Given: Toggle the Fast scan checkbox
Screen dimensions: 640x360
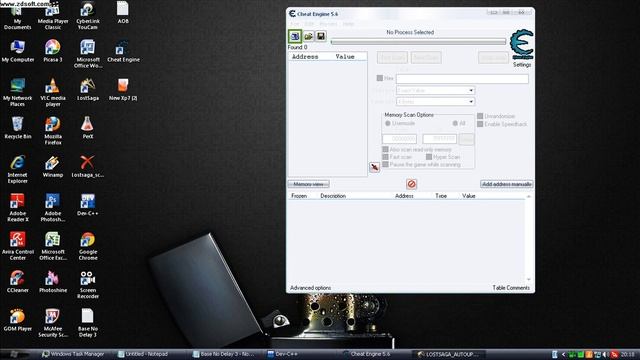Looking at the screenshot, I should coord(385,157).
